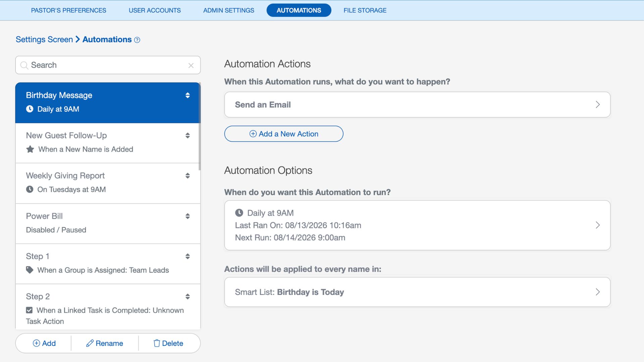
Task: Open the schedule options via the chevron
Action: (598, 225)
